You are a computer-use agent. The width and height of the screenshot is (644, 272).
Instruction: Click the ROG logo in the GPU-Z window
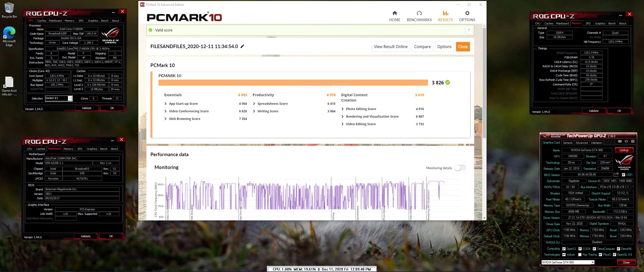coord(624,162)
